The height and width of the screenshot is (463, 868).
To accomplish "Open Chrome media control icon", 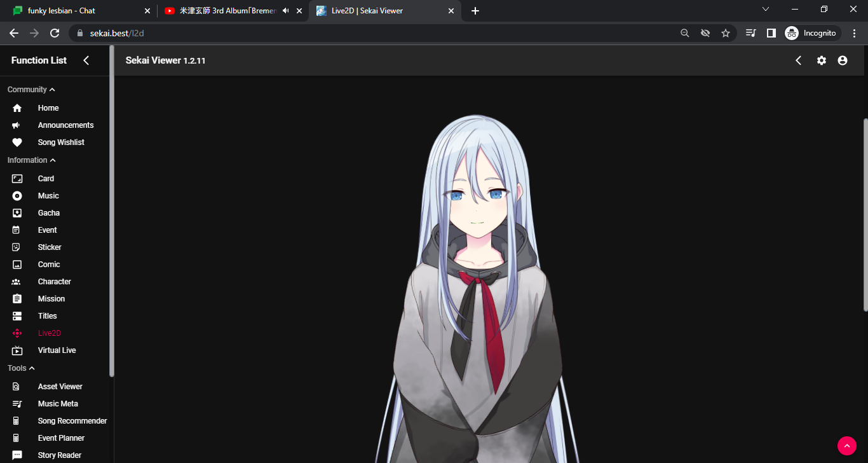I will [x=751, y=33].
